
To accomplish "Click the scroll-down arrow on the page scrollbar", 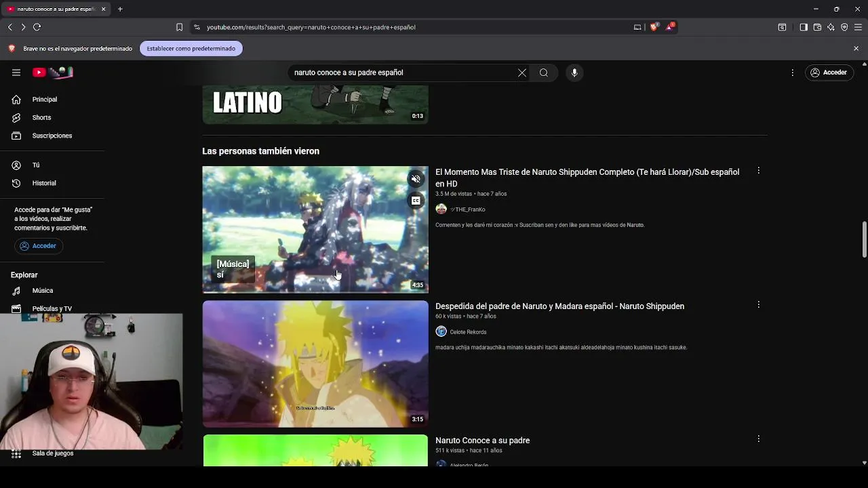I will pyautogui.click(x=864, y=463).
